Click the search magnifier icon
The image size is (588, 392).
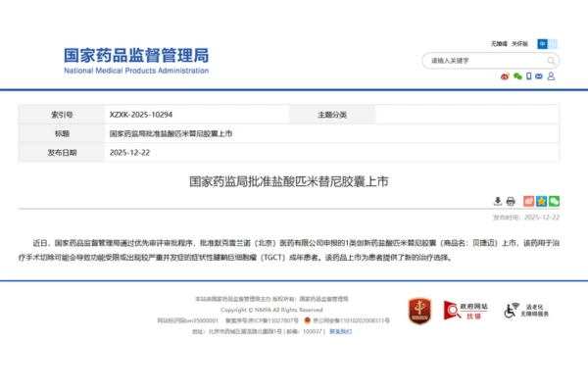(552, 61)
